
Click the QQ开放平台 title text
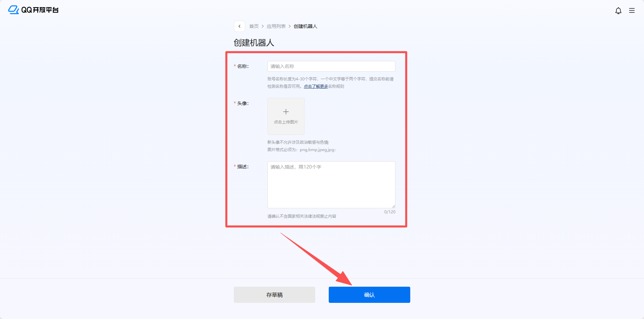tap(40, 10)
